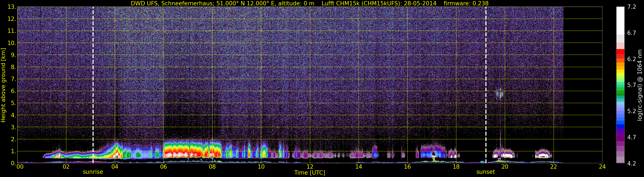Click the time axis tick label 14
644x177 pixels.
tap(358, 167)
